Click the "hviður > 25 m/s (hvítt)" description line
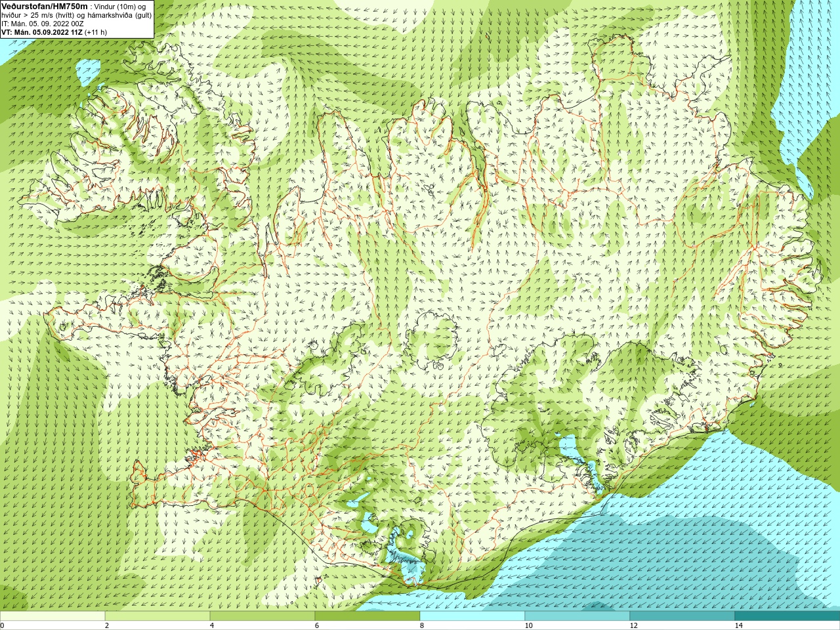The width and height of the screenshot is (840, 630). (76, 15)
